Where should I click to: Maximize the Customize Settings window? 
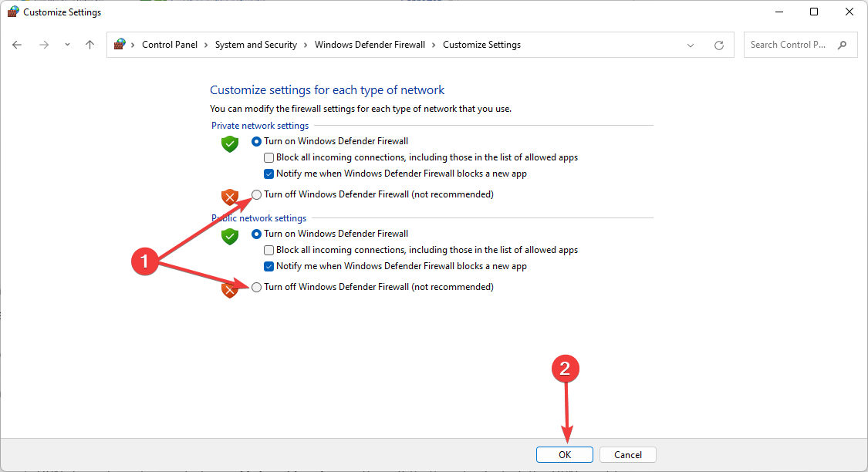(814, 12)
